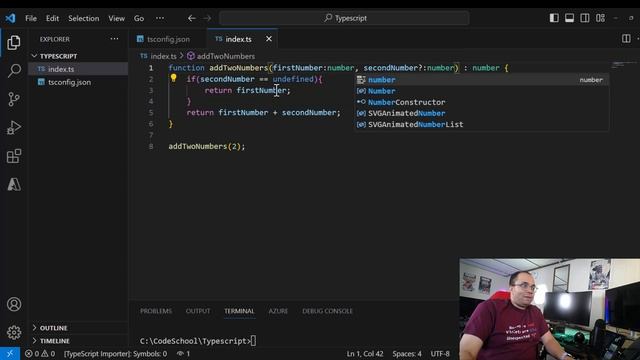
Task: Open the Customize Layout icon
Action: point(600,18)
